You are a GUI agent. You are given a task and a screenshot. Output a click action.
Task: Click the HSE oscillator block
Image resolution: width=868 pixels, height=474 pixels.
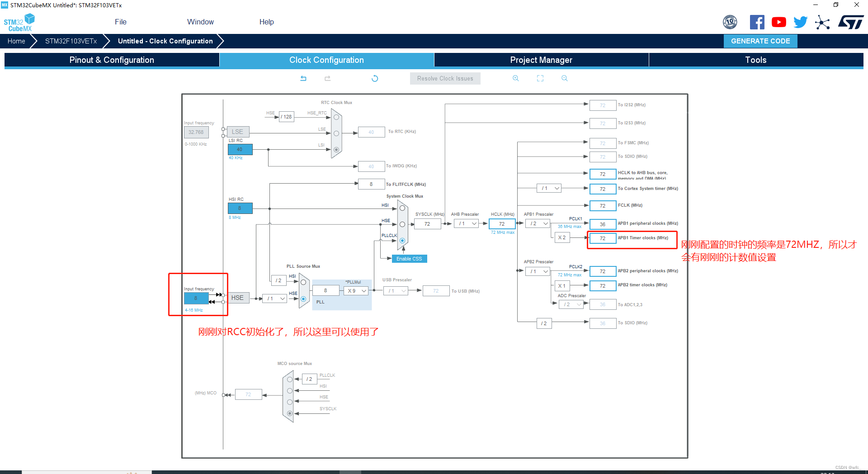tap(237, 298)
